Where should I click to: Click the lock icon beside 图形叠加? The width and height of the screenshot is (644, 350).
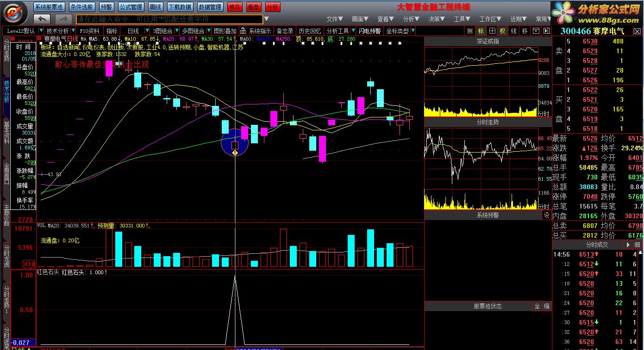coord(243,31)
